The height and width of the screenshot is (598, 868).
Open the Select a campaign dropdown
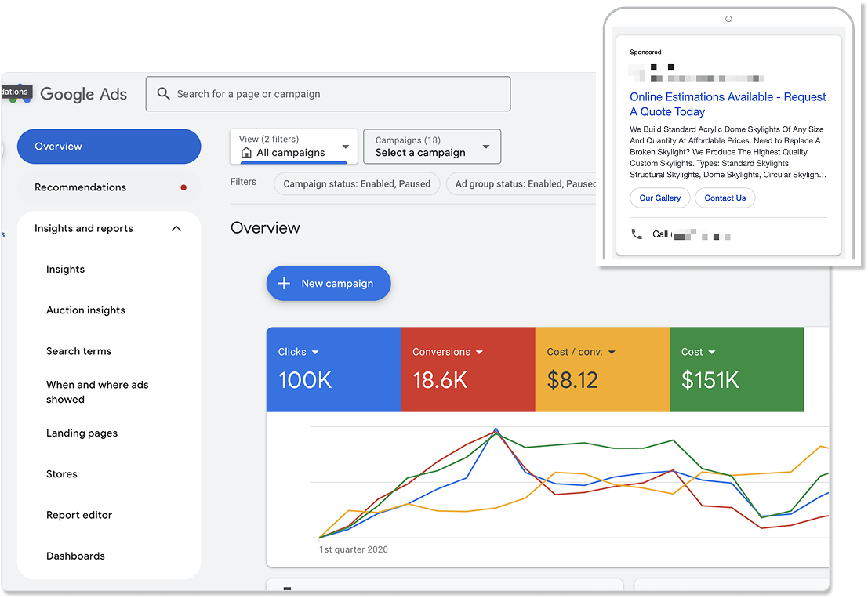(x=432, y=147)
